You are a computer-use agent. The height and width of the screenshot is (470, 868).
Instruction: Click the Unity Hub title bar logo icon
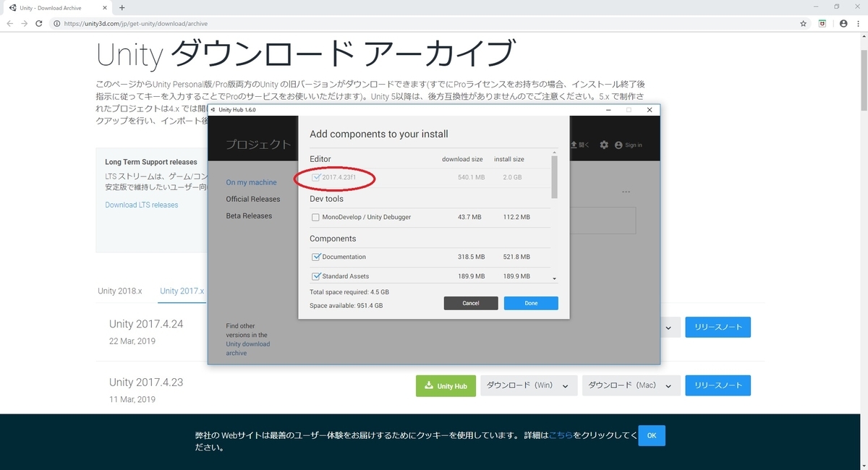coord(212,110)
